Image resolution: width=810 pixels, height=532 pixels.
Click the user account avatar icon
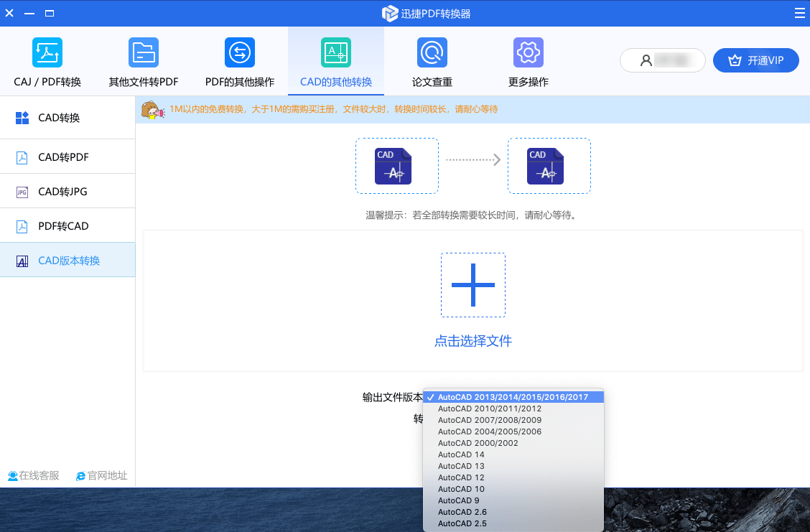[x=646, y=60]
